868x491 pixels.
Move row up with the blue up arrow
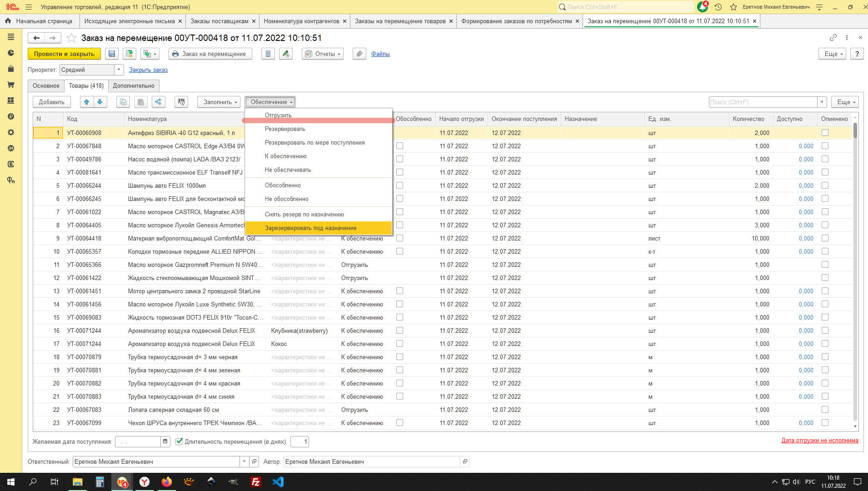coord(87,102)
